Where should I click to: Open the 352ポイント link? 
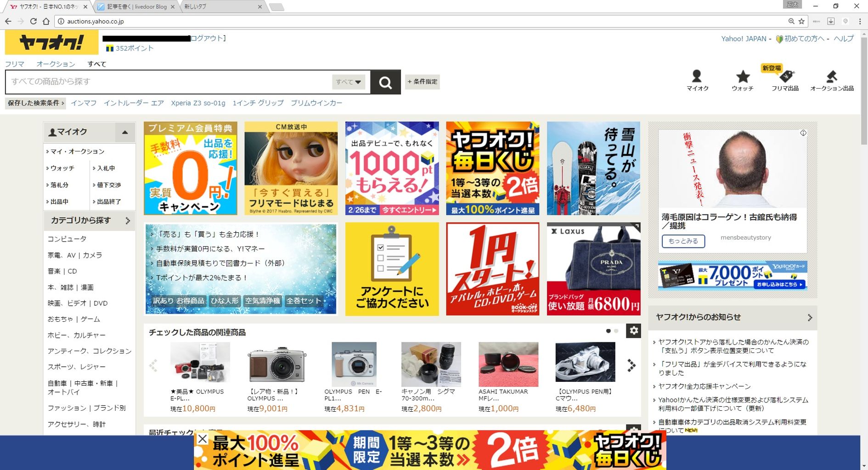[x=135, y=48]
